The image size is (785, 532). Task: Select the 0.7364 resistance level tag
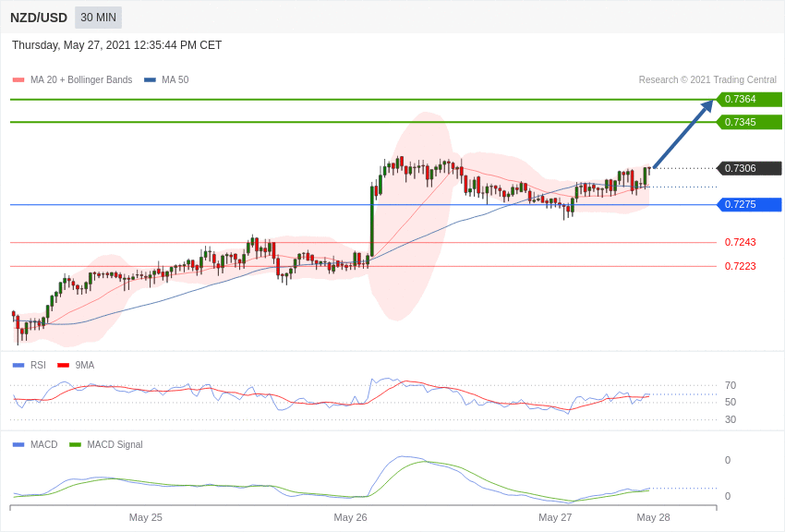click(749, 99)
